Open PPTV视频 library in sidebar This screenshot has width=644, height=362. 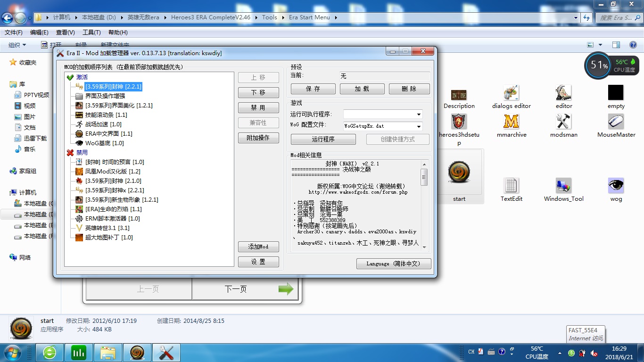point(36,95)
